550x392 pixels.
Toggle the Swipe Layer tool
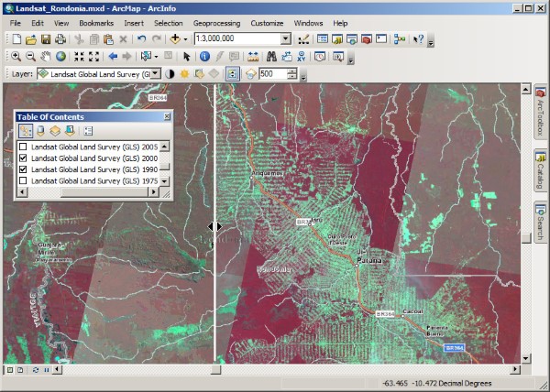(x=233, y=74)
